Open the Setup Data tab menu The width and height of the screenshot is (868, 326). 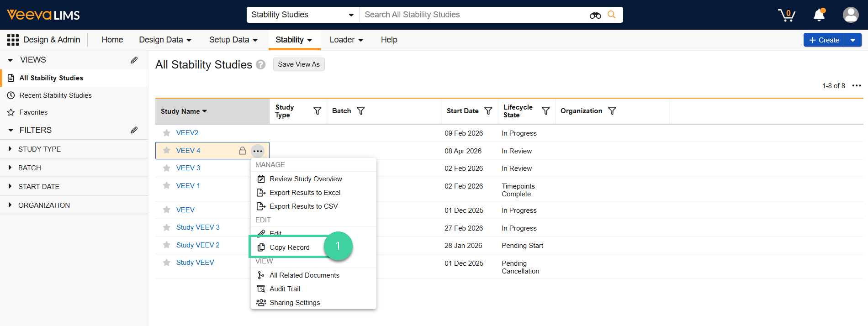click(233, 40)
